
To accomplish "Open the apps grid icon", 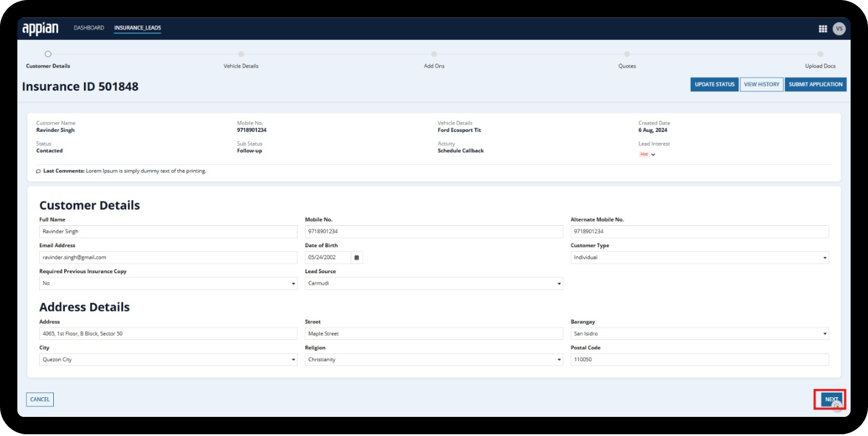I will (x=822, y=28).
